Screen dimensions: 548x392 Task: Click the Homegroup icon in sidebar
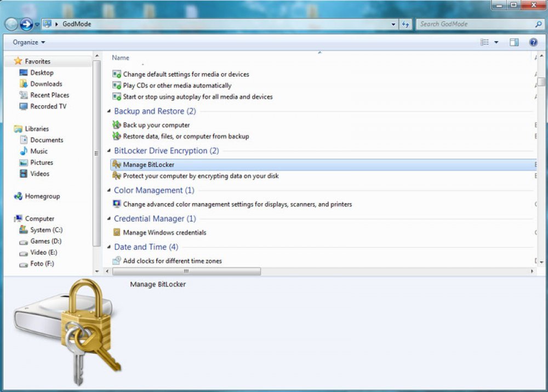(x=18, y=196)
